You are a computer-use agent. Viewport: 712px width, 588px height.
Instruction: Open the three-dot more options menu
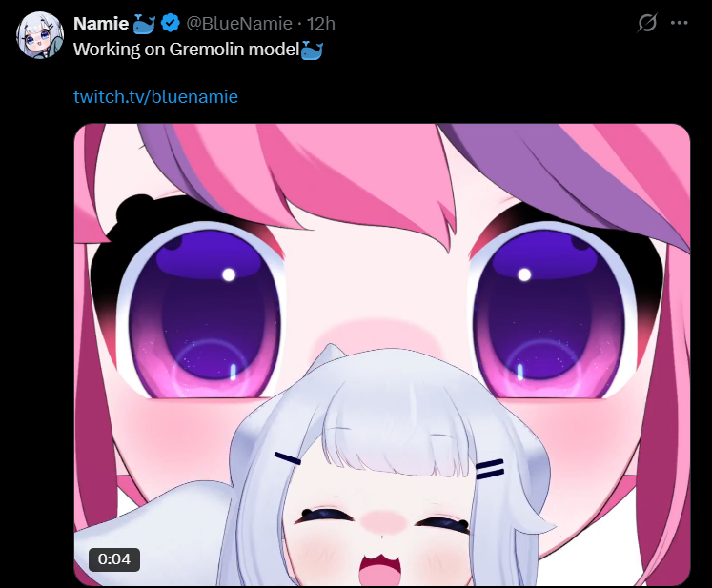click(679, 23)
